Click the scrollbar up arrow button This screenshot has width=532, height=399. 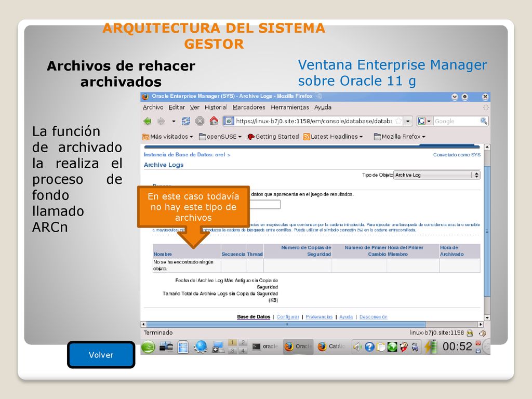click(487, 147)
